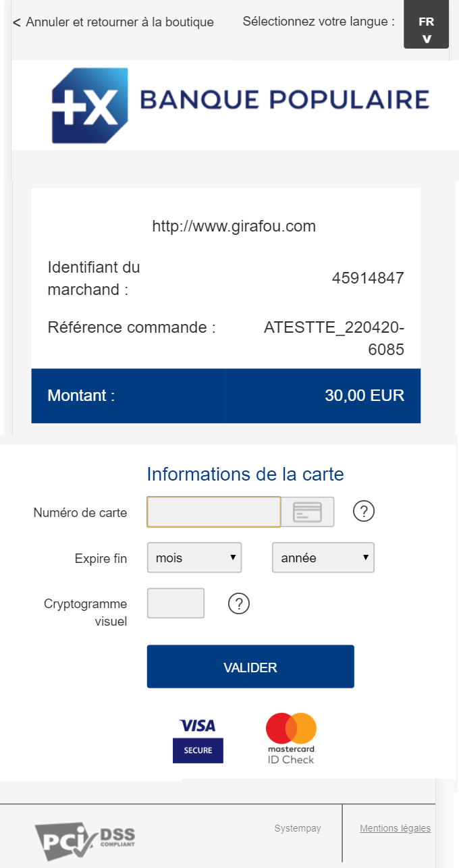The height and width of the screenshot is (868, 459).
Task: Click the Systempay footer text
Action: pos(298,828)
